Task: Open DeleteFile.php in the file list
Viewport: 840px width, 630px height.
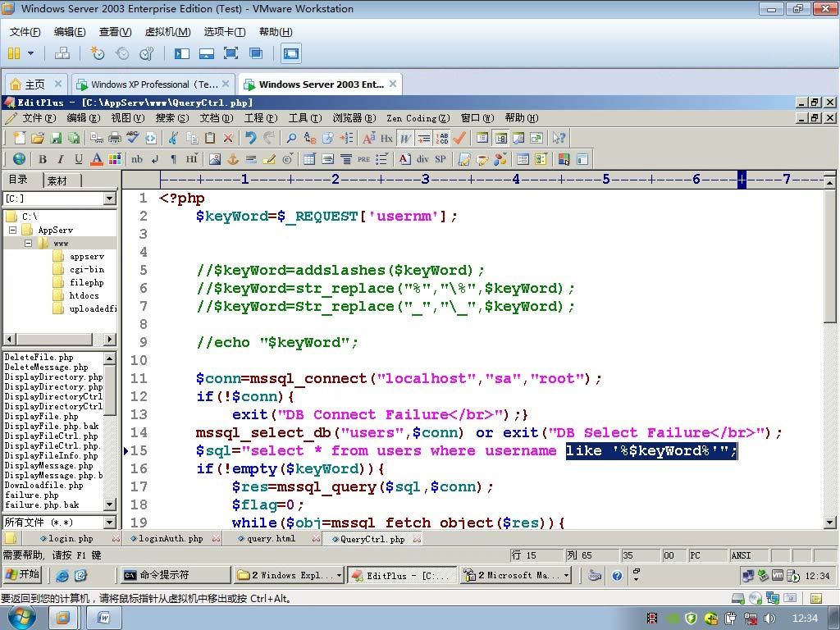Action: coord(39,358)
